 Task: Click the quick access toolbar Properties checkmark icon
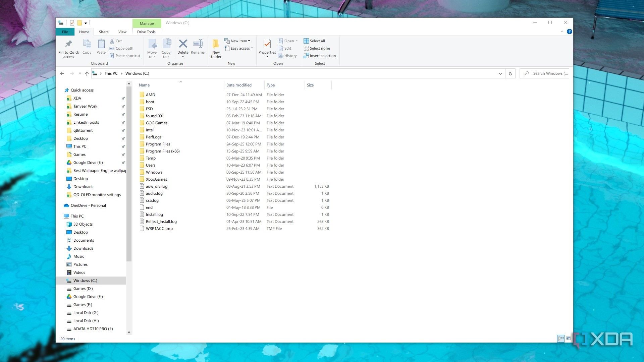pos(72,23)
